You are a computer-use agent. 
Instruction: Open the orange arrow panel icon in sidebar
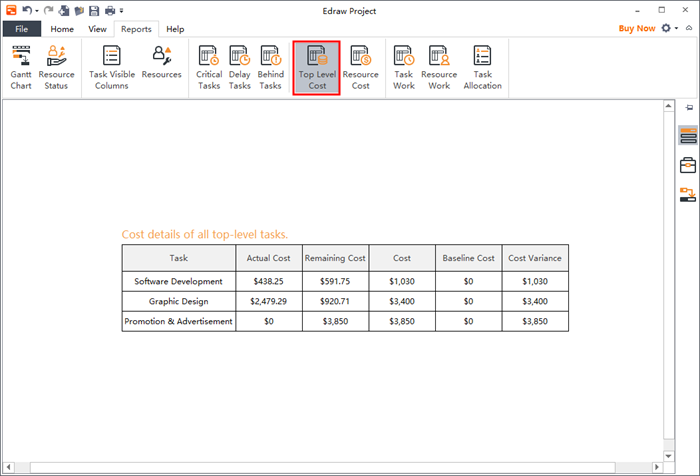click(x=688, y=194)
